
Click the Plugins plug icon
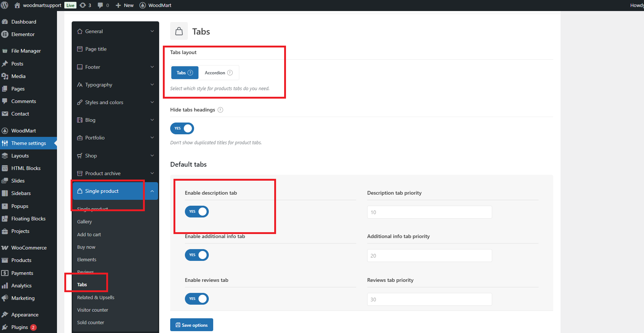tap(5, 327)
